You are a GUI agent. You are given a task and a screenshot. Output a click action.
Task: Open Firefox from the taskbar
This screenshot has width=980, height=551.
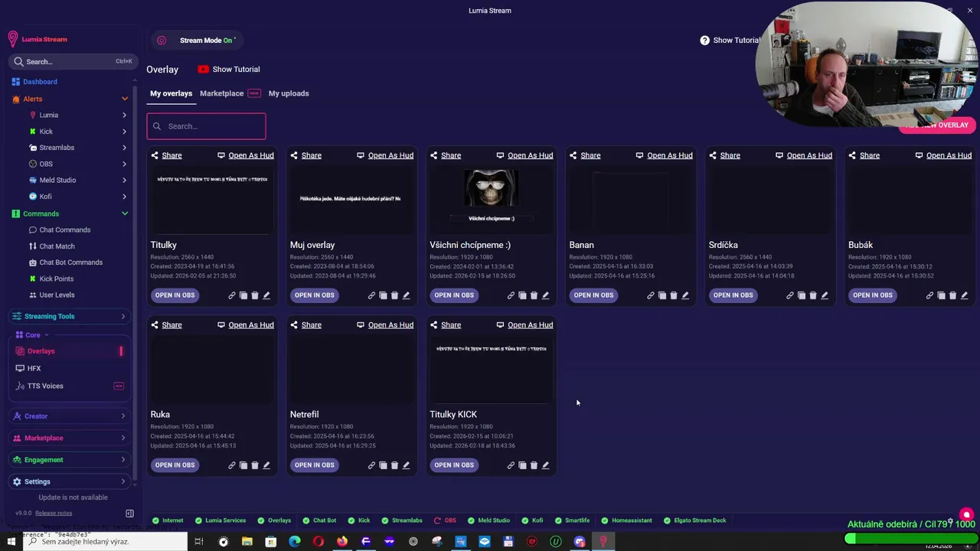click(x=342, y=542)
